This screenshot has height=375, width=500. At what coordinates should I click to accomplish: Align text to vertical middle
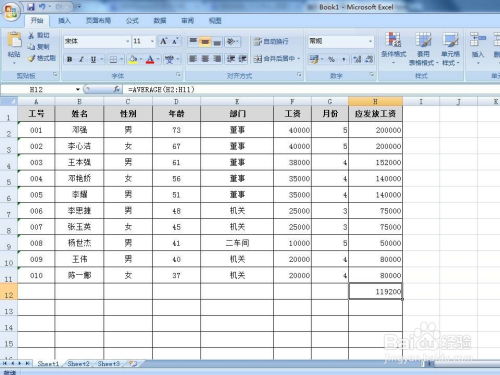coord(205,41)
